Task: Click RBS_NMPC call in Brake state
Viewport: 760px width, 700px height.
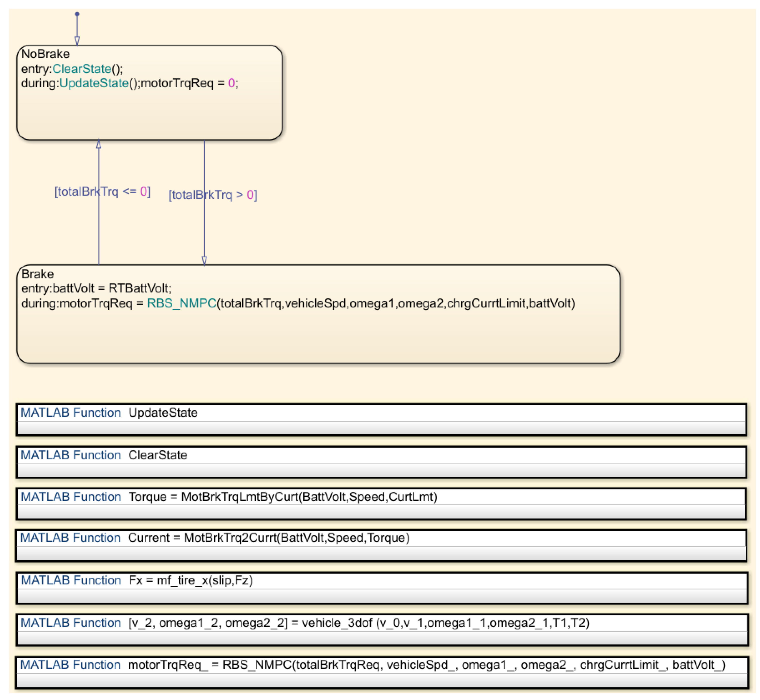Action: [181, 303]
